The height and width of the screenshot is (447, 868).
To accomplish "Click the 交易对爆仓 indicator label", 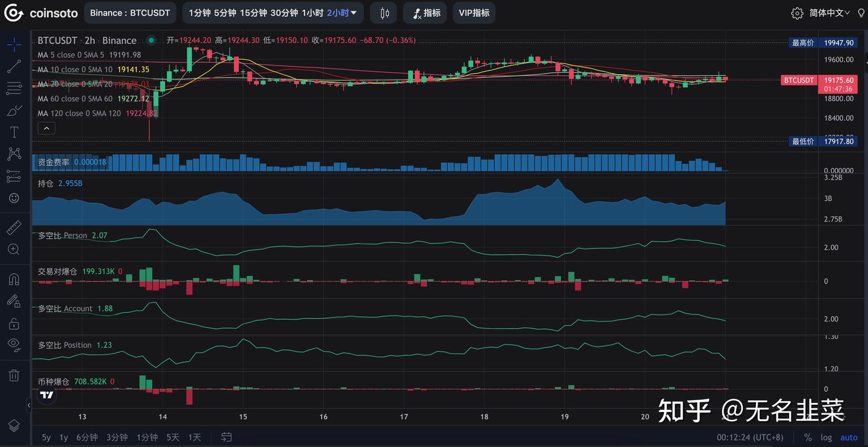I will (x=57, y=272).
